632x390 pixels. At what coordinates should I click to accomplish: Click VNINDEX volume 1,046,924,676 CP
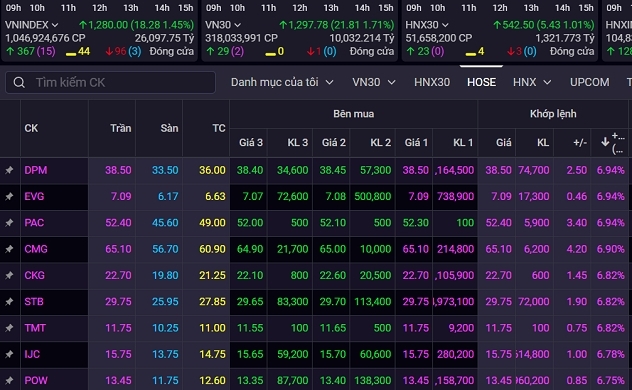tap(45, 38)
